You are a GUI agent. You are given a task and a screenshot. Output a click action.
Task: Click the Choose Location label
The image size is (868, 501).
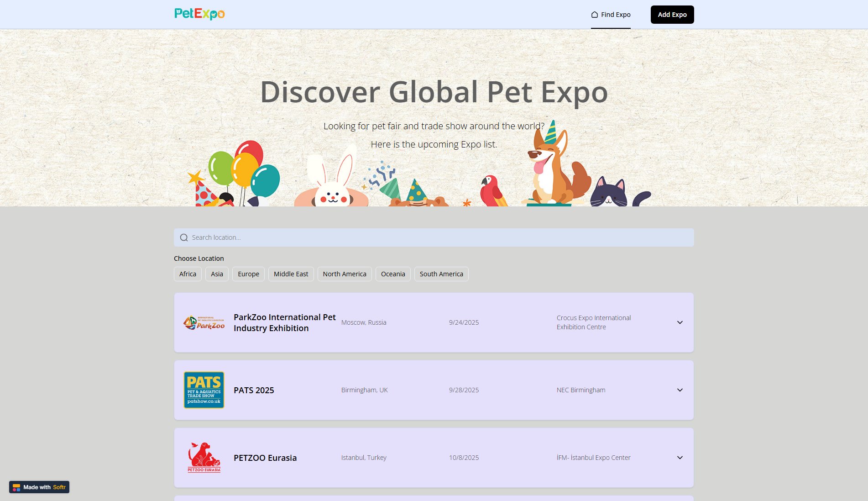[x=199, y=258]
